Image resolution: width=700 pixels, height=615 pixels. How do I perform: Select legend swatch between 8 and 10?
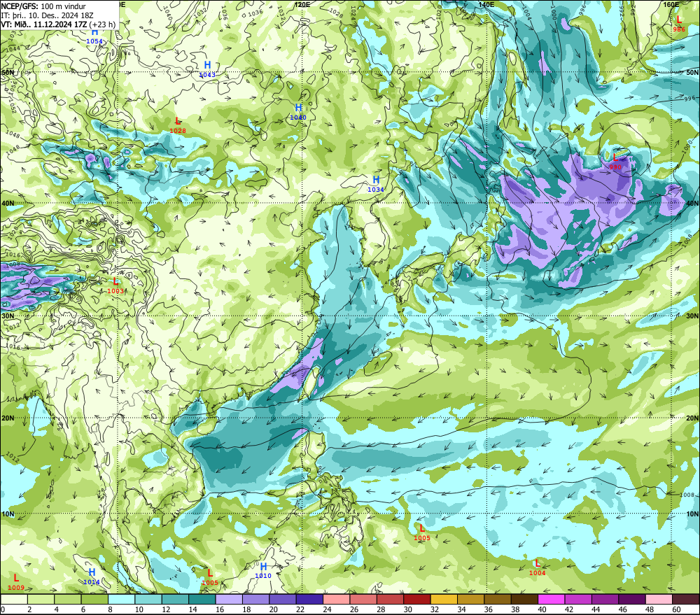click(121, 600)
